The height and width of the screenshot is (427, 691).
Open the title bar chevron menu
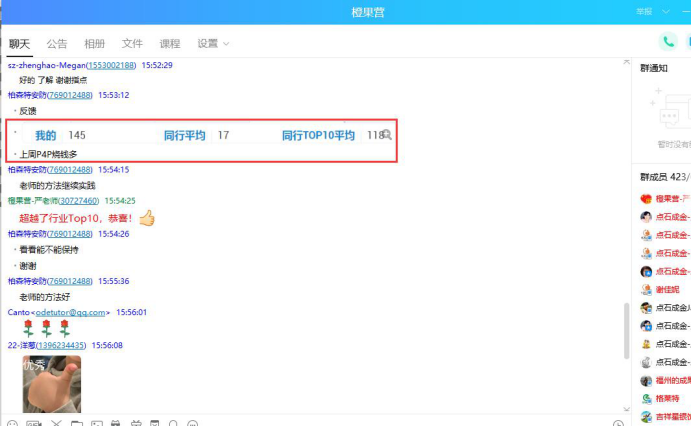(x=666, y=11)
